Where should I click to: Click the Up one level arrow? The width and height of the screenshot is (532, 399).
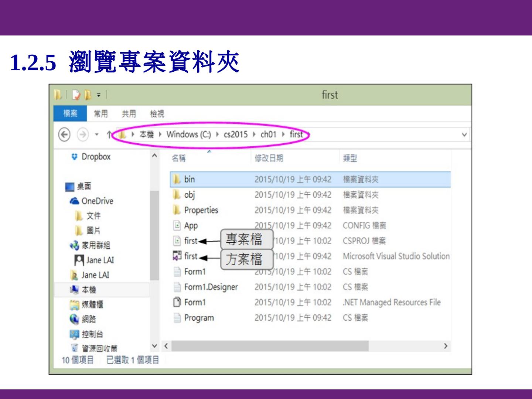(x=109, y=135)
